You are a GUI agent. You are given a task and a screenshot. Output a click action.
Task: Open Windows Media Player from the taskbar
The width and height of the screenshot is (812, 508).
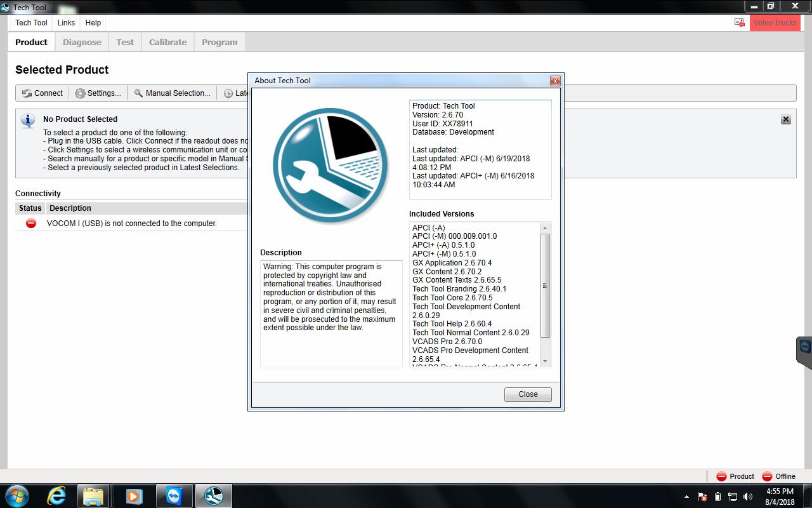pos(134,496)
